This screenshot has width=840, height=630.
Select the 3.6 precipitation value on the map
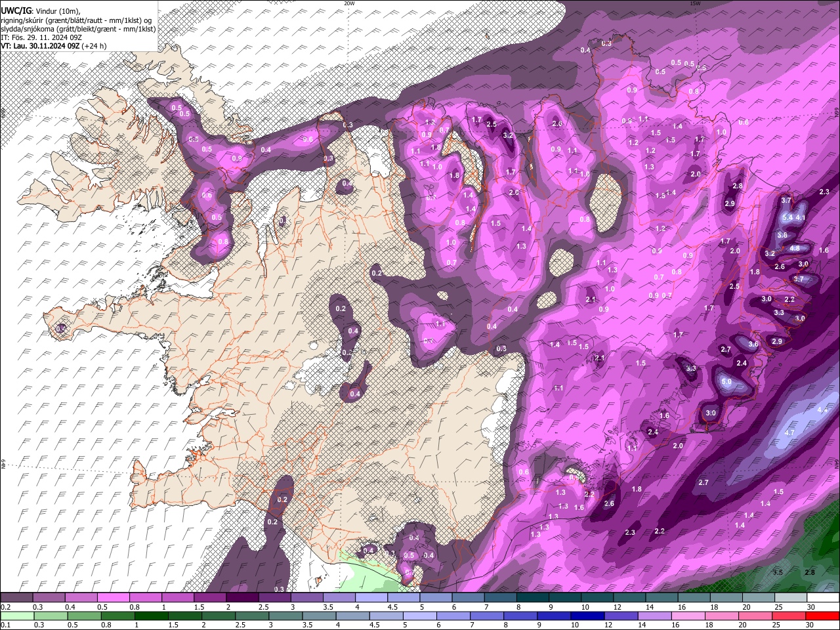tap(753, 345)
